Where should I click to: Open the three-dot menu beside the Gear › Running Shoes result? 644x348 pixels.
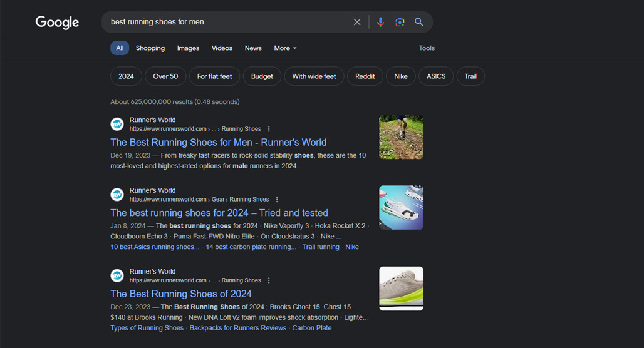click(277, 200)
